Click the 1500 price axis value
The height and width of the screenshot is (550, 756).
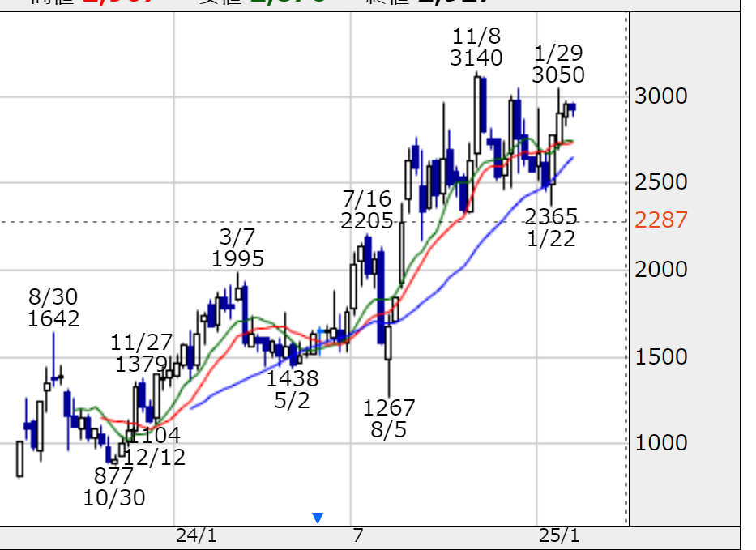tap(660, 357)
